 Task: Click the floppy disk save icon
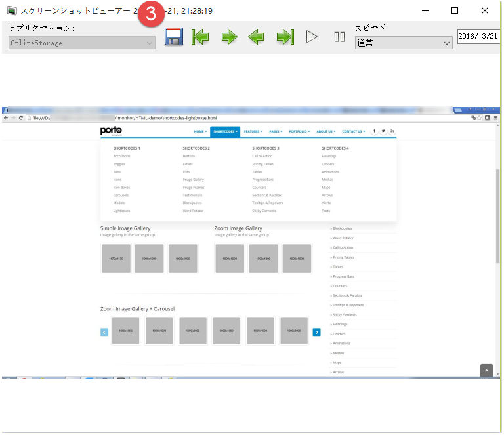pyautogui.click(x=174, y=37)
